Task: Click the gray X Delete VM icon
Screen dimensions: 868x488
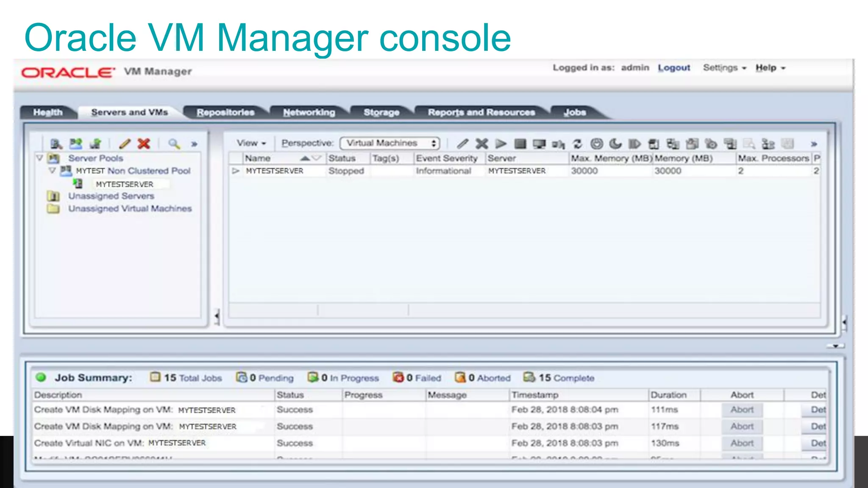Action: pos(482,144)
